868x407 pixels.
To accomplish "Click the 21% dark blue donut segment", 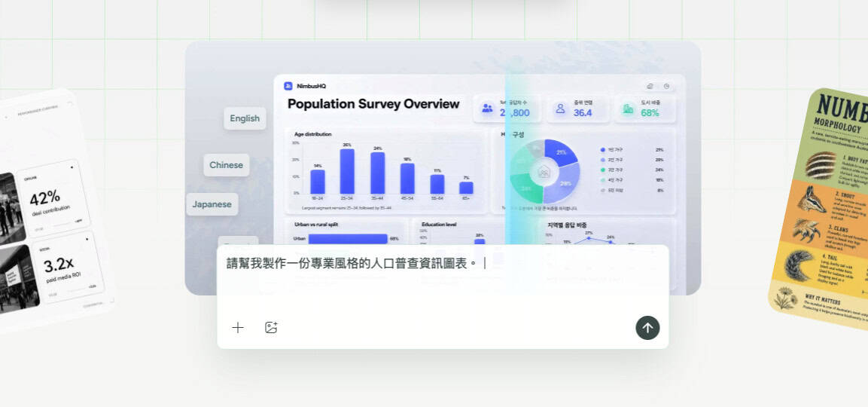I will pyautogui.click(x=560, y=151).
